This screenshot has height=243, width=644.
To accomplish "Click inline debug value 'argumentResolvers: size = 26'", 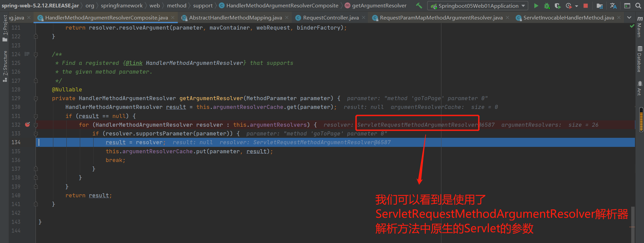I will [550, 125].
